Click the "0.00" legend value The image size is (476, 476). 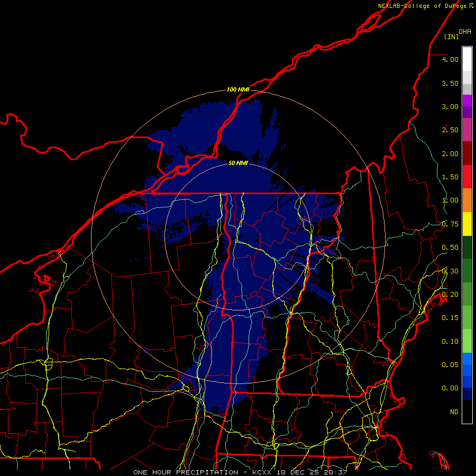450,388
